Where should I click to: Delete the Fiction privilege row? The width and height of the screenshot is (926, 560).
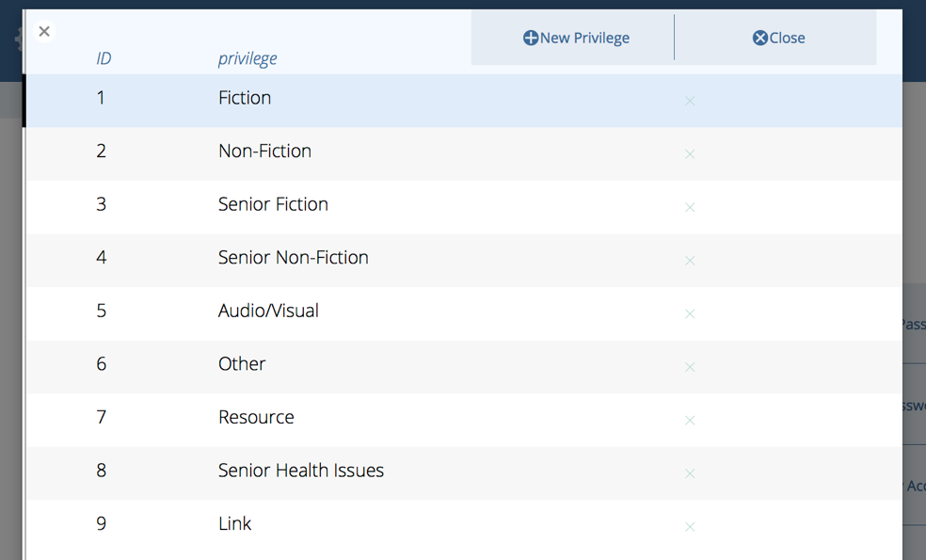(x=690, y=101)
